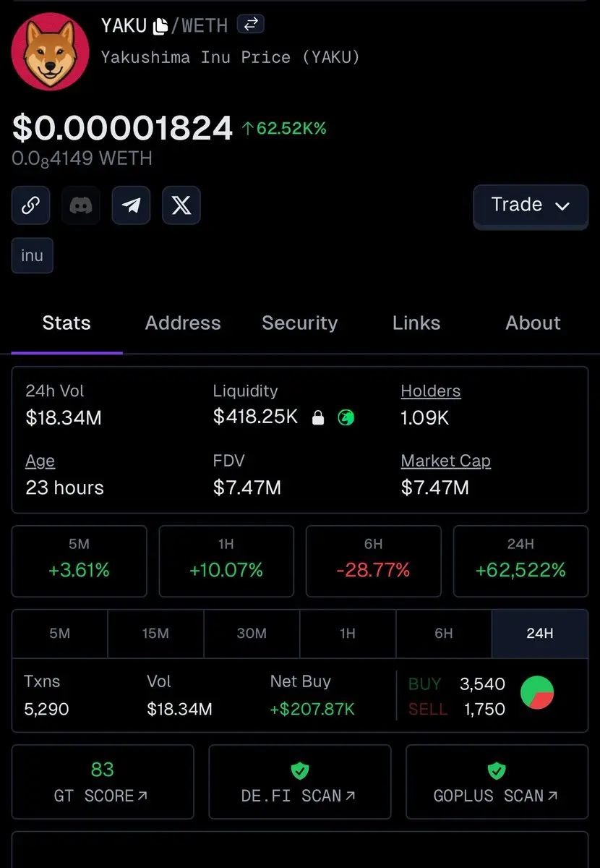Click the liquidity lock icon
This screenshot has height=868, width=600.
(x=318, y=417)
